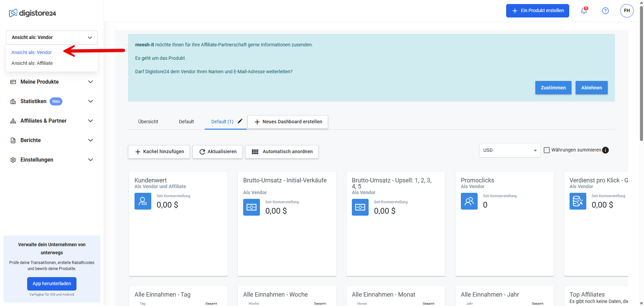This screenshot has width=644, height=306.
Task: Click the Kundenwert tile title
Action: pyautogui.click(x=151, y=180)
